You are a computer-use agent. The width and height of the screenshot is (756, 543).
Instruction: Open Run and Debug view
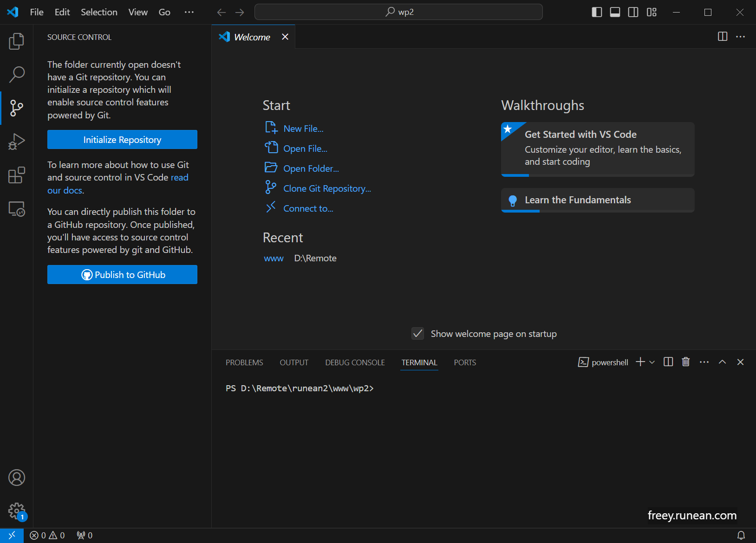[17, 142]
